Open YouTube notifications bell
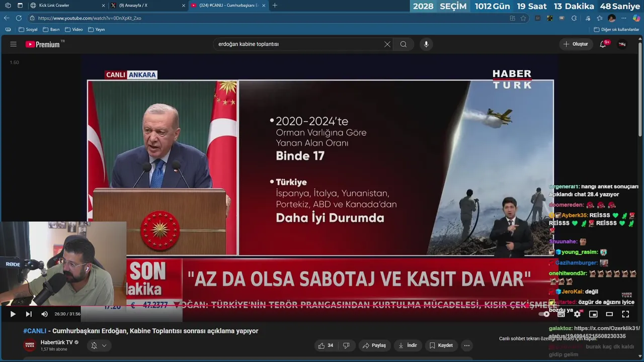Image resolution: width=644 pixels, height=362 pixels. tap(603, 44)
